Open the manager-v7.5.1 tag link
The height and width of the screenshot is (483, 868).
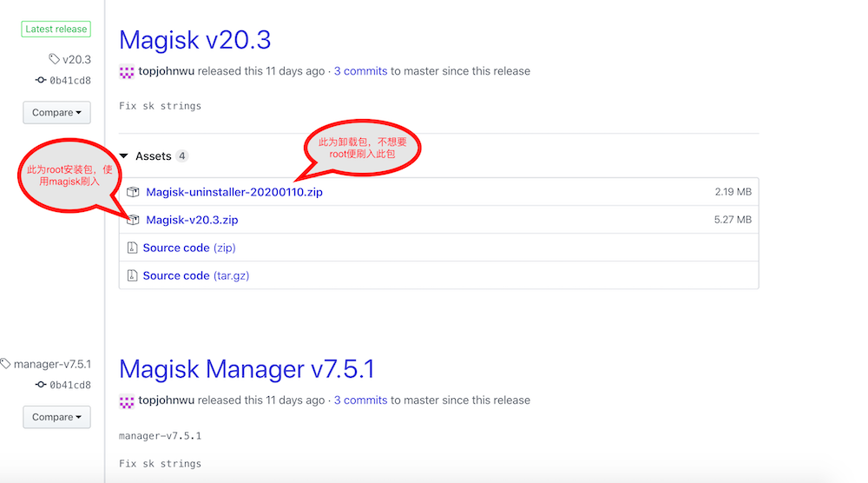coord(53,364)
